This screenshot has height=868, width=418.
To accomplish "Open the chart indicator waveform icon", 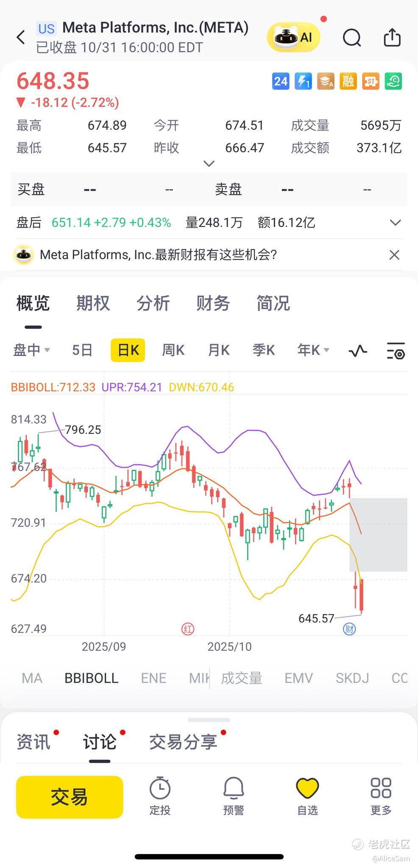I will [358, 351].
